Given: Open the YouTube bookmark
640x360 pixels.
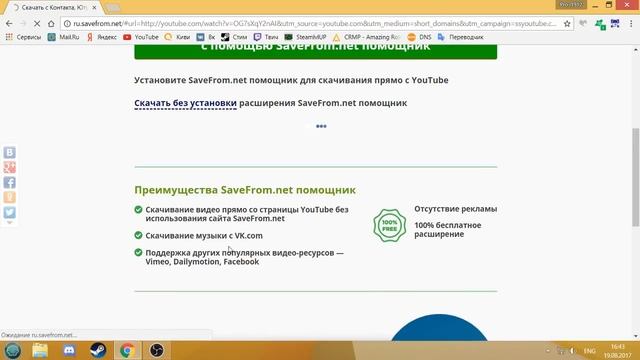Looking at the screenshot, I should pyautogui.click(x=141, y=37).
